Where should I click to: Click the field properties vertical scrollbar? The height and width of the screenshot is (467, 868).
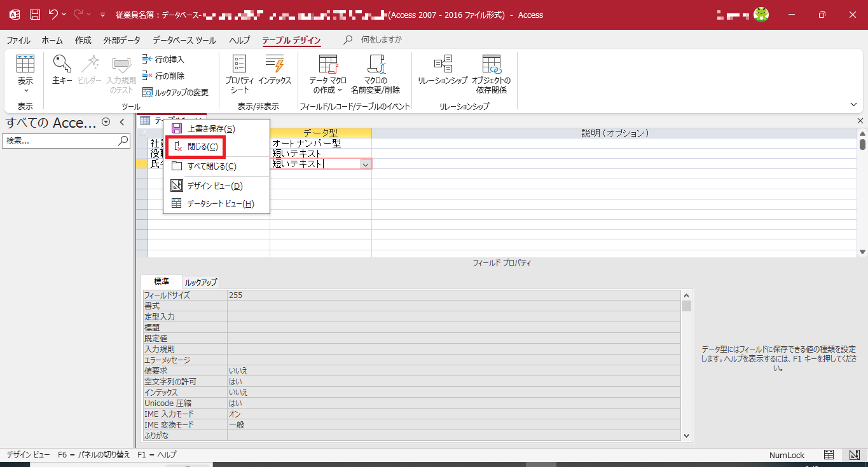pos(686,307)
